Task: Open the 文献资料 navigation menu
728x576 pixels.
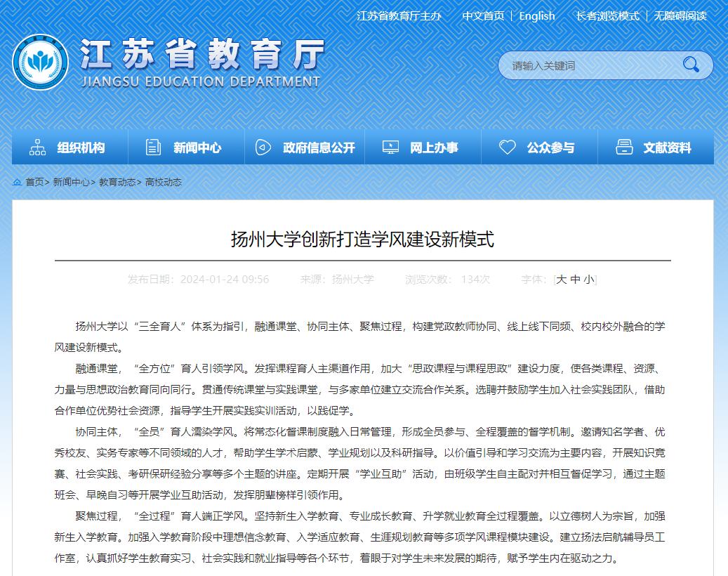Action: (667, 148)
